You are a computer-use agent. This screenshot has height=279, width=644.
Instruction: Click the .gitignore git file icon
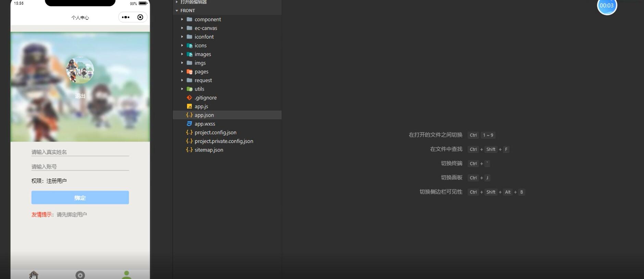(189, 98)
